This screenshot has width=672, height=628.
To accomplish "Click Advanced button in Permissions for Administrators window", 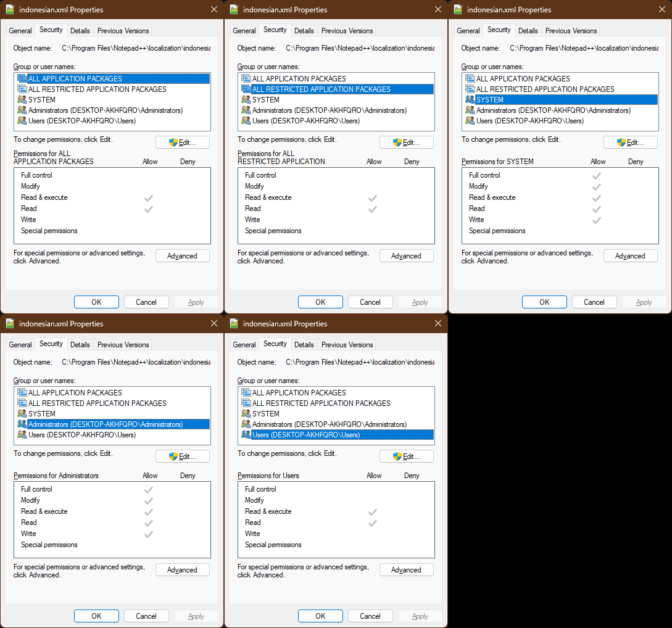I will (183, 570).
